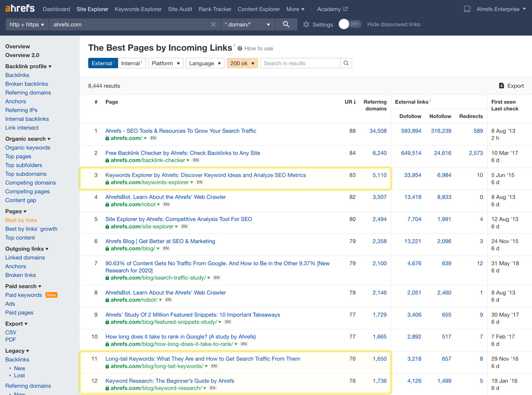The width and height of the screenshot is (532, 395).
Task: Click the HTTPS lock icon next to ahrefs.com/
Action: [x=106, y=138]
